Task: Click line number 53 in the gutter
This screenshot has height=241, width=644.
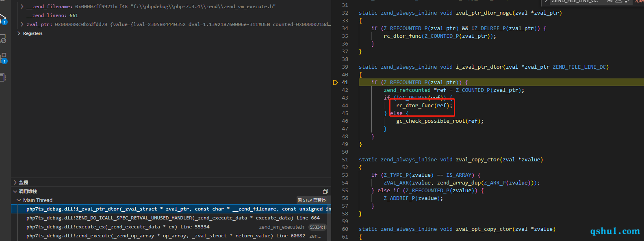Action: tap(345, 175)
